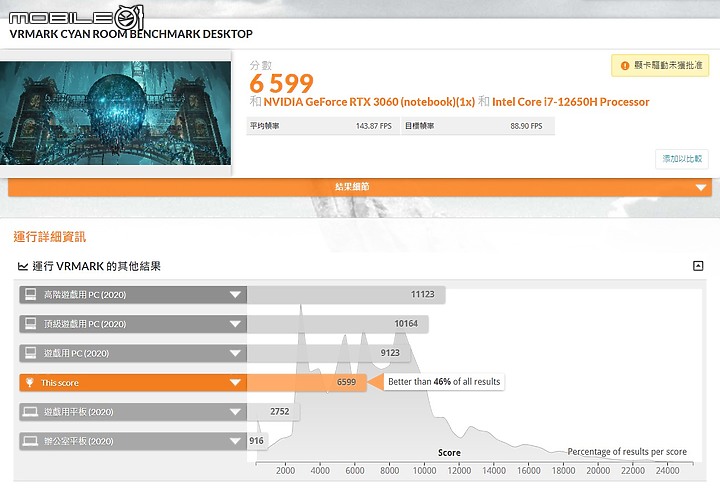
Task: Click the 916 score bar value
Action: click(256, 441)
